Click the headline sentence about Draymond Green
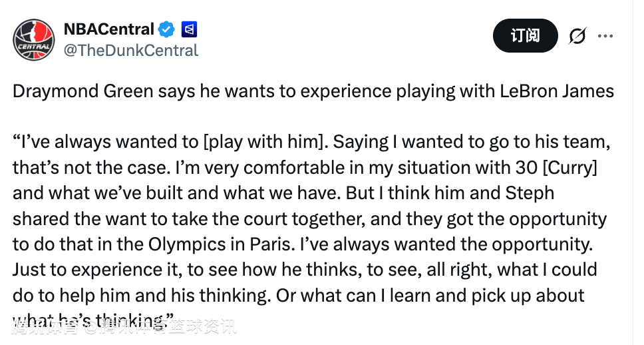This screenshot has height=345, width=644. tap(313, 91)
